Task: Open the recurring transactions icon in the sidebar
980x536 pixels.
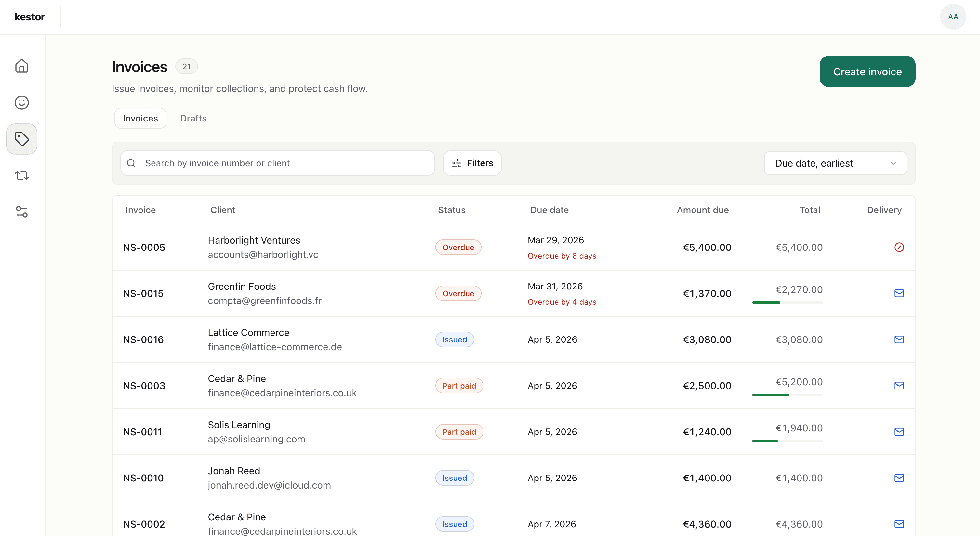Action: pos(21,175)
